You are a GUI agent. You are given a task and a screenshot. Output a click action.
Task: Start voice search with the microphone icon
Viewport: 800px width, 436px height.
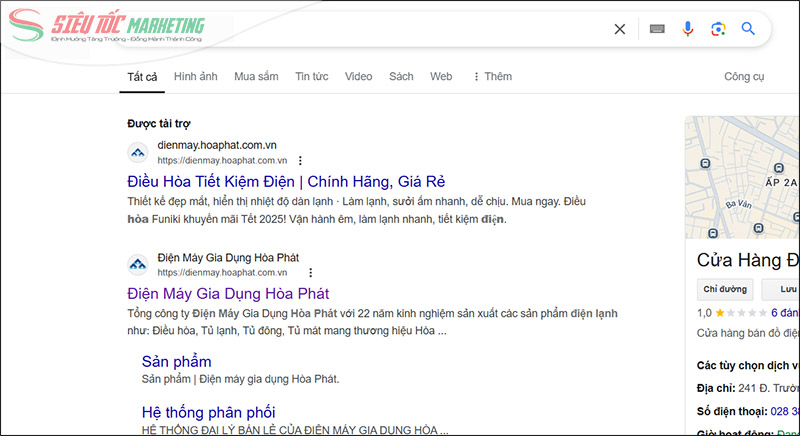click(688, 29)
